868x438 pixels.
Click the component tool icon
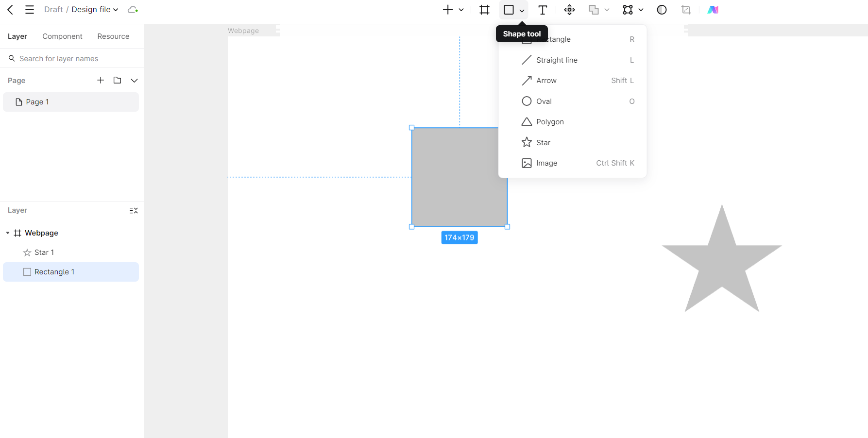[x=628, y=10]
